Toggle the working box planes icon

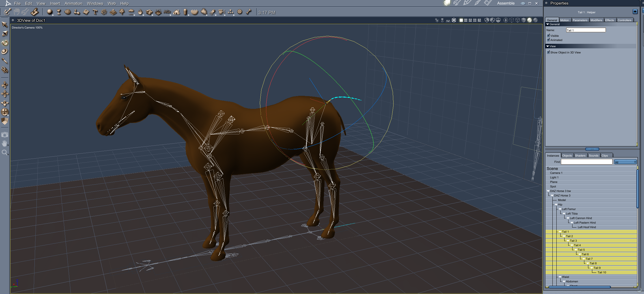click(5, 121)
